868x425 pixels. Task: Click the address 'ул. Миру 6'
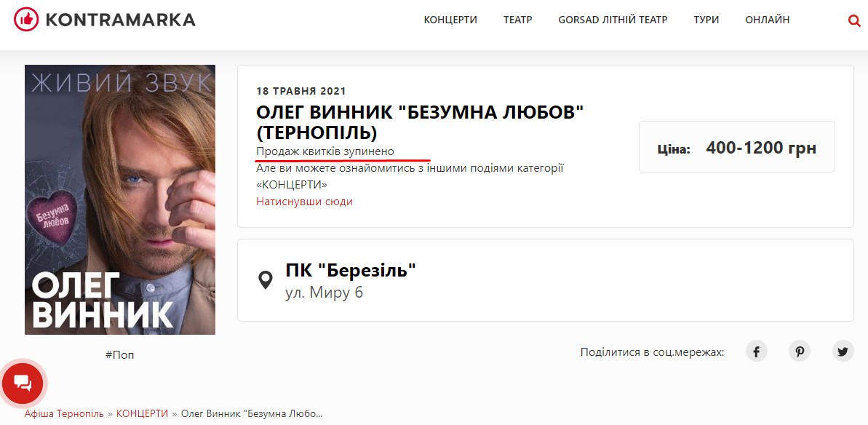pyautogui.click(x=324, y=293)
